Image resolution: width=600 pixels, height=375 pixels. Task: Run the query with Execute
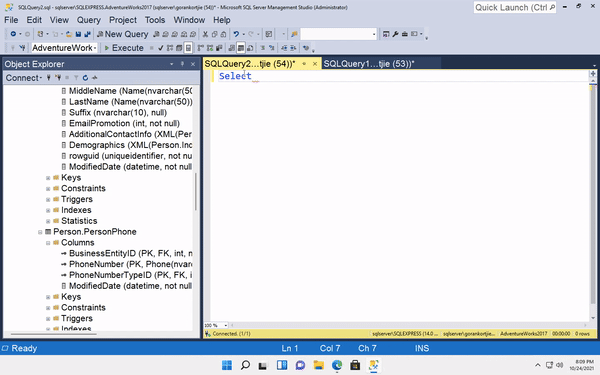pyautogui.click(x=124, y=48)
